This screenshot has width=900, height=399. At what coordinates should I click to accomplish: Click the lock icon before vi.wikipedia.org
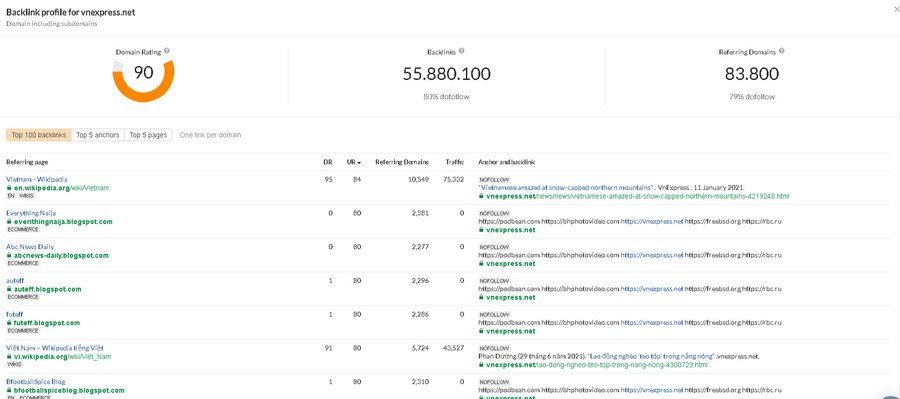pos(9,357)
